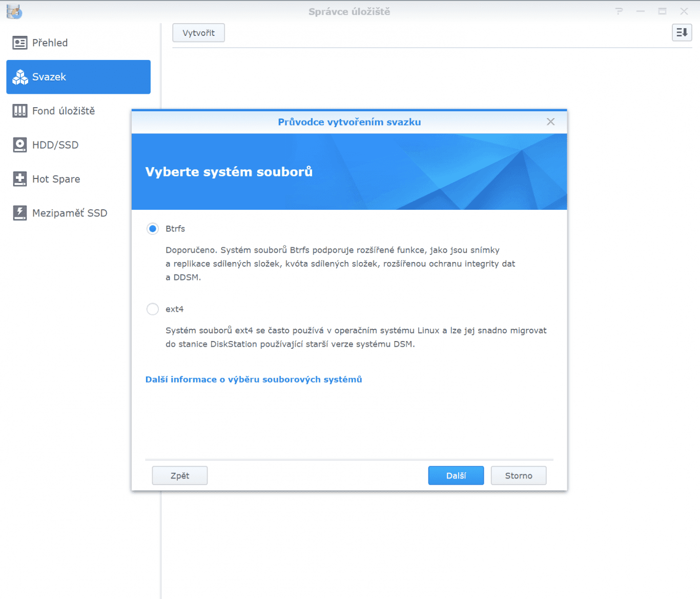The height and width of the screenshot is (599, 700).
Task: Click the Zpět button
Action: point(180,475)
